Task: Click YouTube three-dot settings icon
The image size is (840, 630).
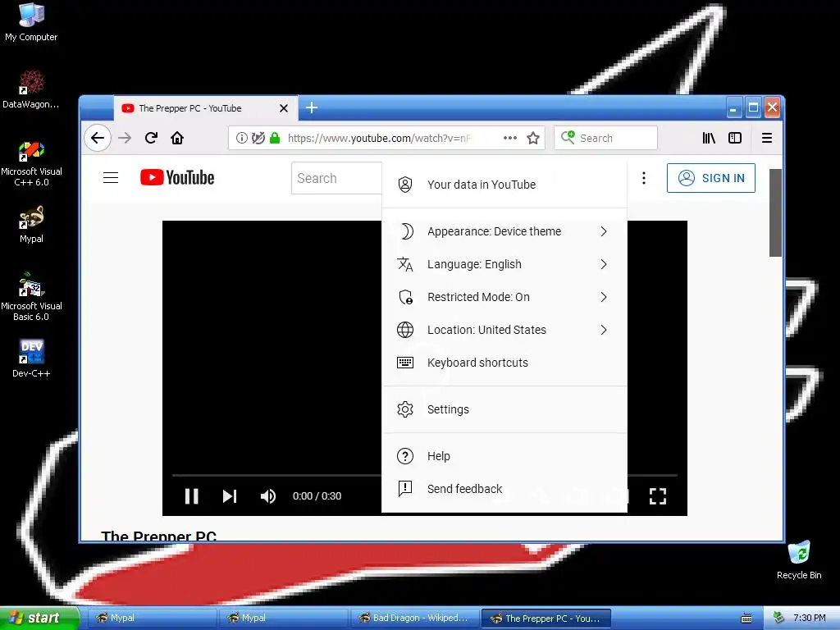Action: tap(644, 178)
